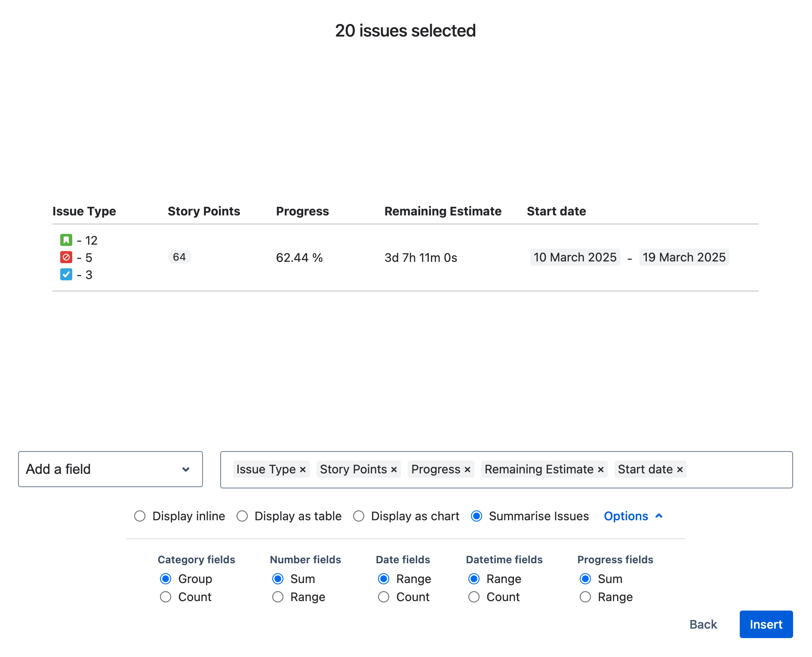Select Display as table radio option
Viewport: 812px width, 657px height.
coord(242,516)
